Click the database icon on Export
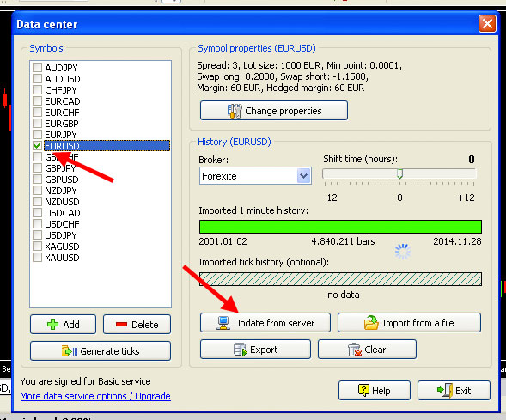 click(x=240, y=350)
